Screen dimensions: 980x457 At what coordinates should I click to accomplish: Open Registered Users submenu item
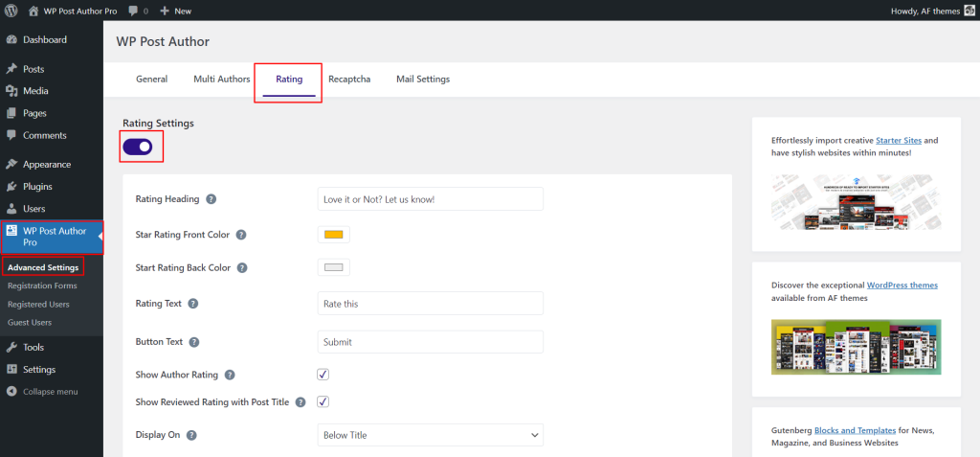click(38, 305)
